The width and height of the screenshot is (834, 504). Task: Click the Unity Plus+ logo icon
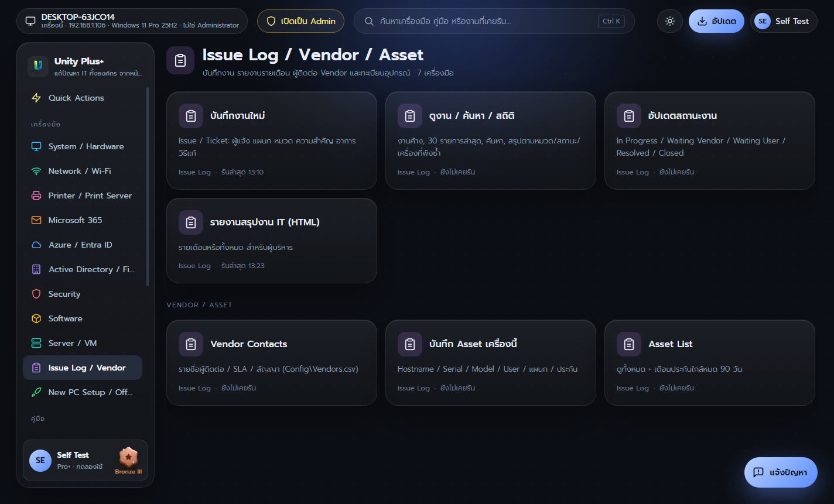click(38, 66)
